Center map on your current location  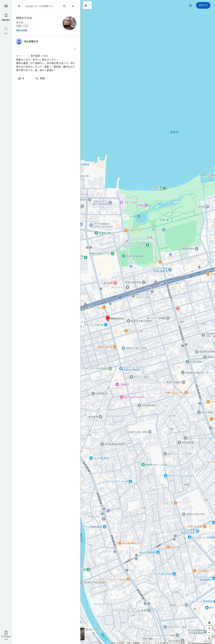point(209,623)
